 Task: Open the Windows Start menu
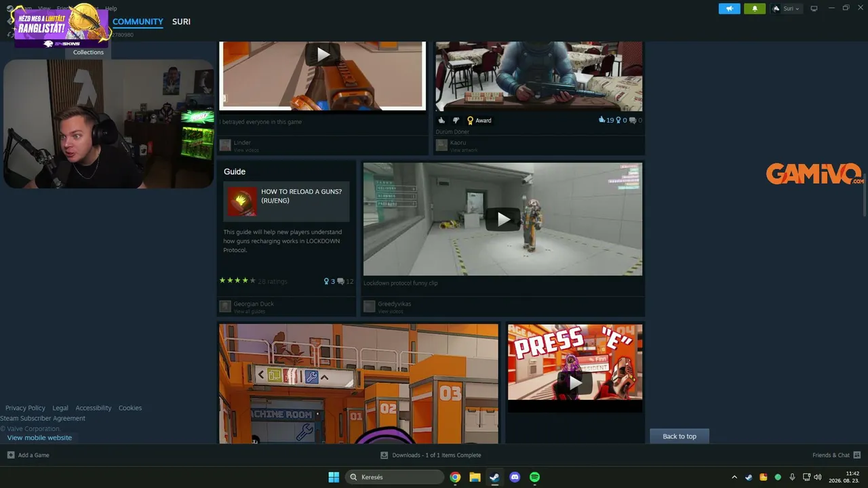pos(334,477)
